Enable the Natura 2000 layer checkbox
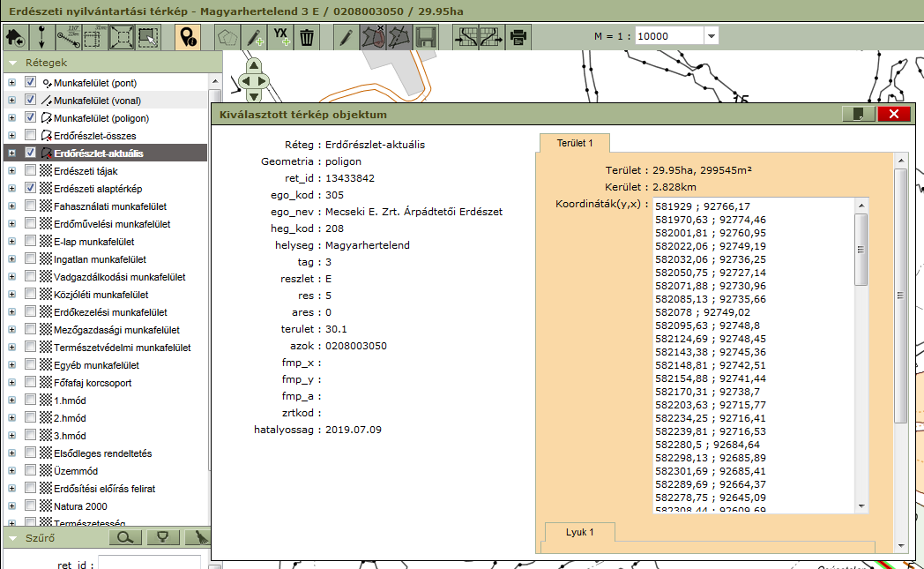 [31, 505]
